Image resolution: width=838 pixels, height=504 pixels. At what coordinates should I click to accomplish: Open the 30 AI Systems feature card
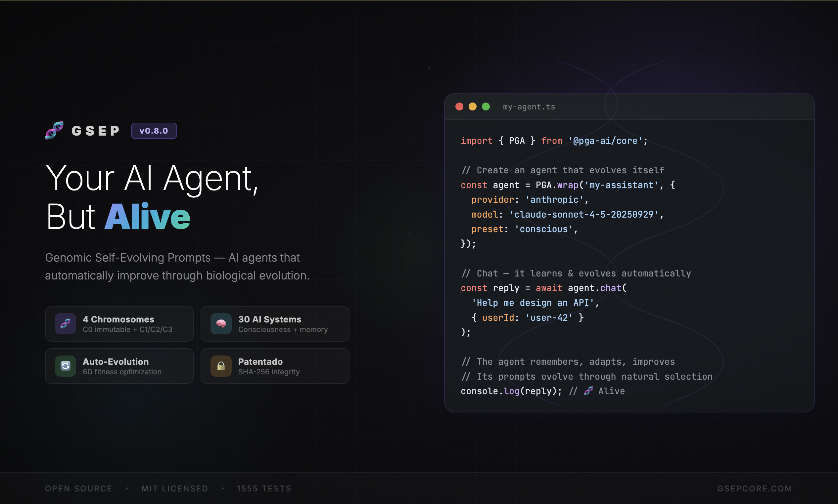[x=275, y=324]
